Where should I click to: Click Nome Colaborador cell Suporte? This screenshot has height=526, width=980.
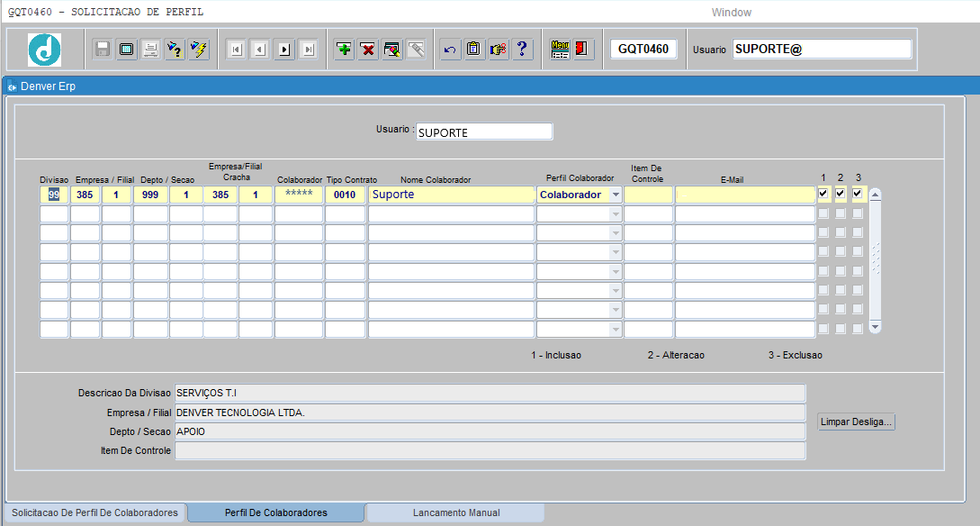tap(451, 195)
